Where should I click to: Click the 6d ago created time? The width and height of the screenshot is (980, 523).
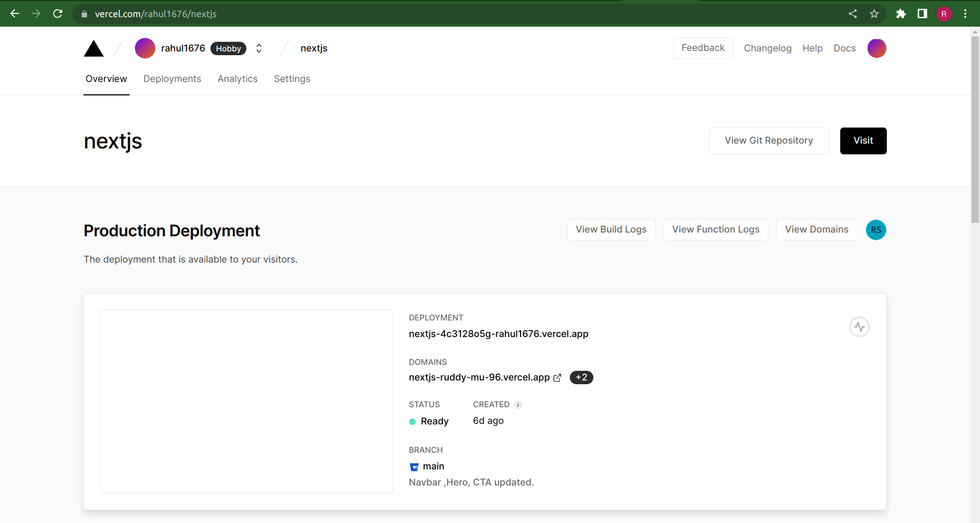point(488,421)
